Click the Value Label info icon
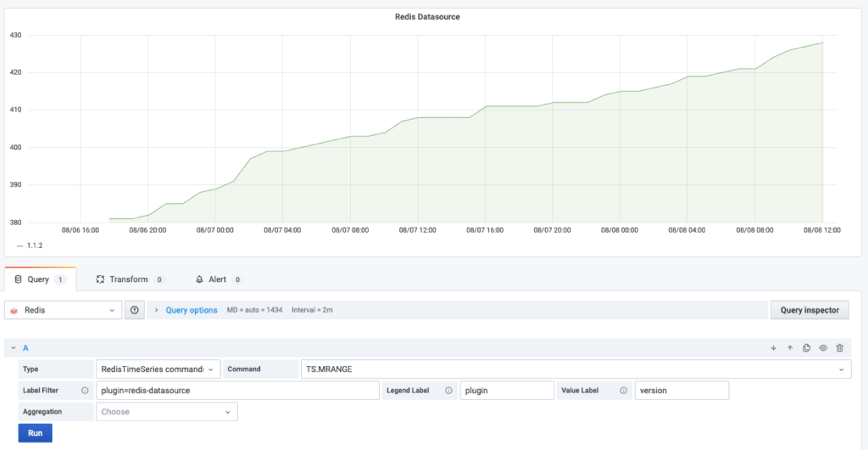The image size is (868, 450). 623,390
